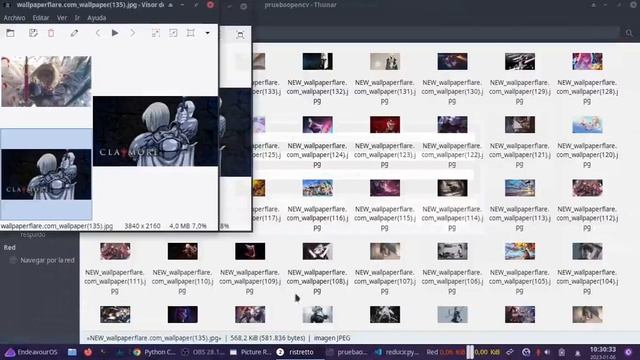The image size is (640, 360).
Task: Select NEW_wallpaperflare.com_wallpaper(123).jpg red thumbnail
Action: [x=385, y=125]
